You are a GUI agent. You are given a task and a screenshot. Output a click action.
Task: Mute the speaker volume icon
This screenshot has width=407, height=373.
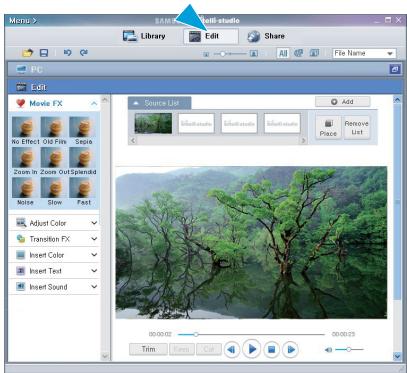[x=328, y=350]
